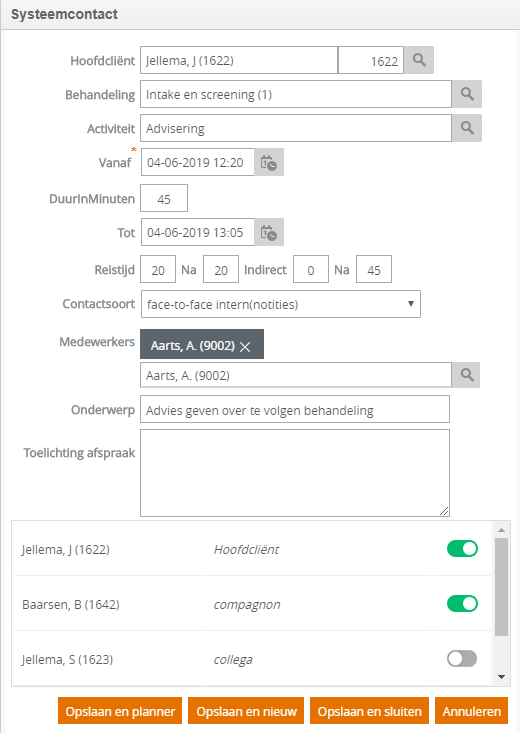This screenshot has height=733, width=520.
Task: Click Opslaan en sluiten button
Action: [369, 711]
